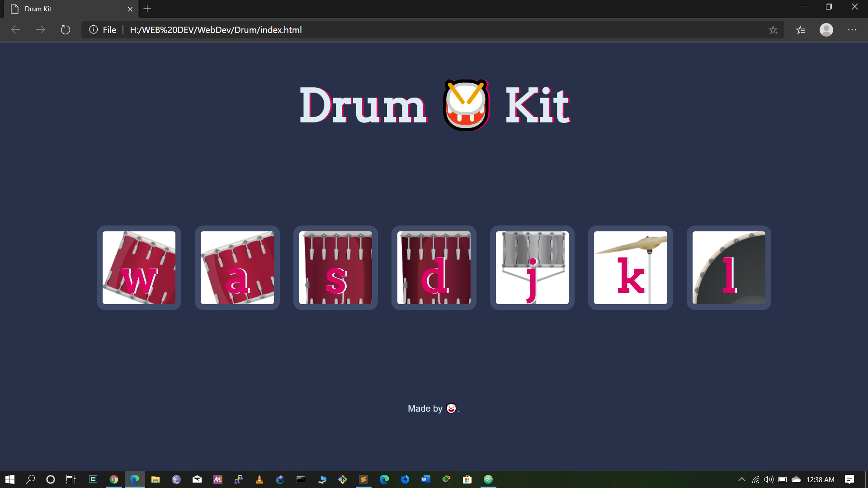Click the drum emoji in the title
The height and width of the screenshot is (488, 868).
pos(466,105)
